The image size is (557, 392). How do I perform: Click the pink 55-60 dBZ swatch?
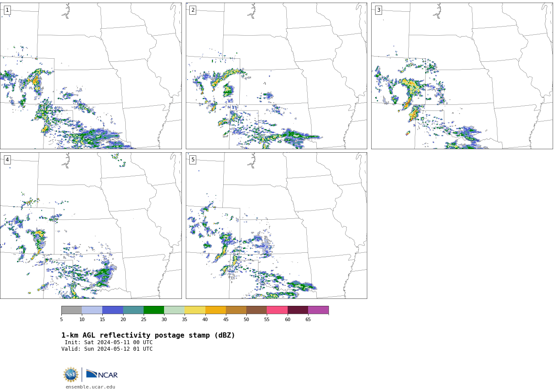pyautogui.click(x=277, y=310)
